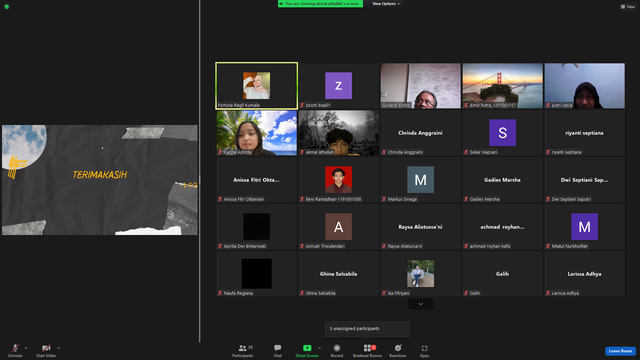Select Dwi Septiani Saputri's tile
Image resolution: width=640 pixels, height=360 pixels.
point(584,180)
